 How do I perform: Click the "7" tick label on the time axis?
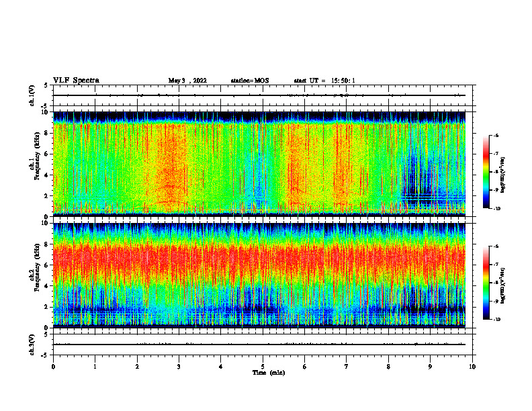pos(347,367)
